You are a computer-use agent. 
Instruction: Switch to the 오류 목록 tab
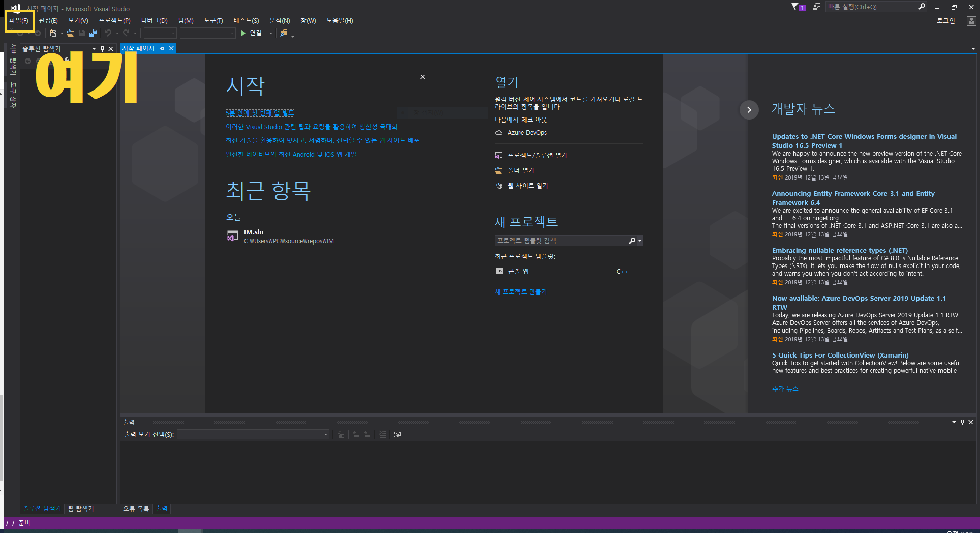tap(136, 509)
